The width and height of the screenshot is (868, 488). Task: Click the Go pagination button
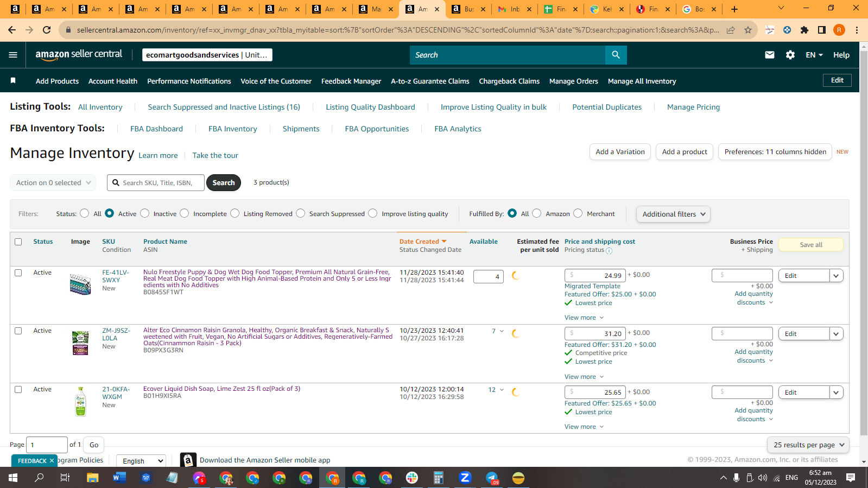pyautogui.click(x=94, y=445)
